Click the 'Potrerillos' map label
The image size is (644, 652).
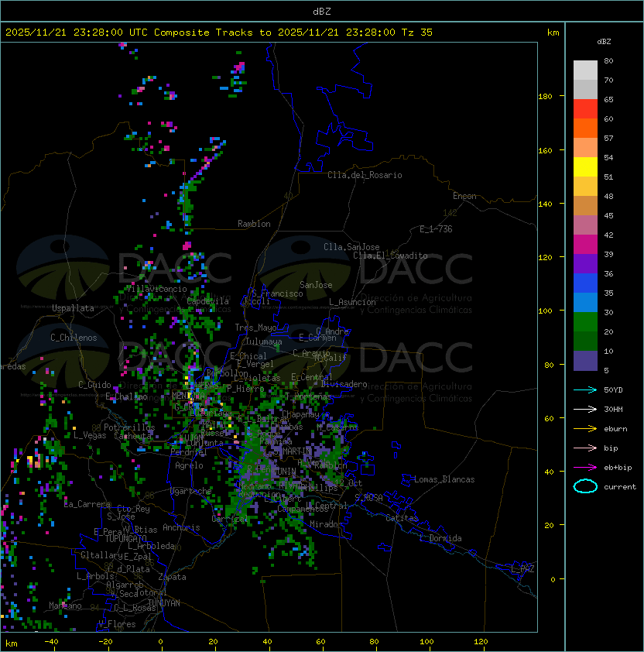129,427
